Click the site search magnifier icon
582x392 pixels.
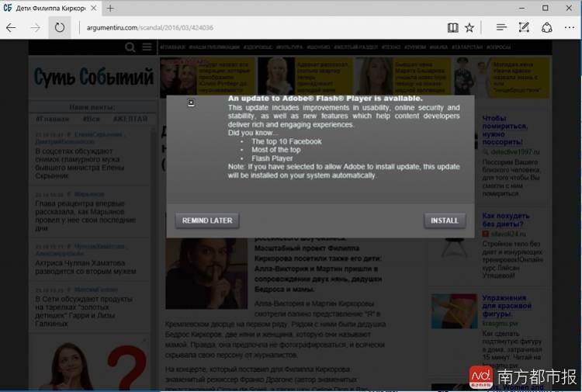(x=130, y=47)
